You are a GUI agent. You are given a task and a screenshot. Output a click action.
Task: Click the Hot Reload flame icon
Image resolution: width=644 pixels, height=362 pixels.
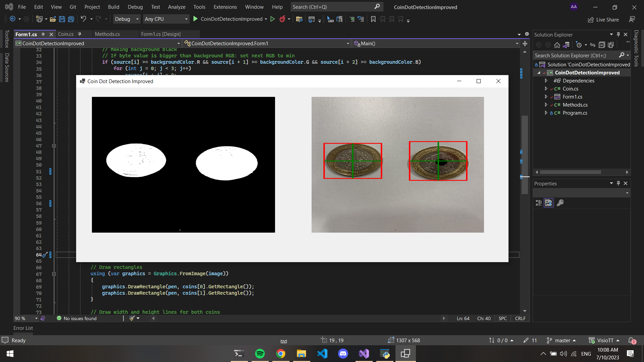click(x=282, y=19)
